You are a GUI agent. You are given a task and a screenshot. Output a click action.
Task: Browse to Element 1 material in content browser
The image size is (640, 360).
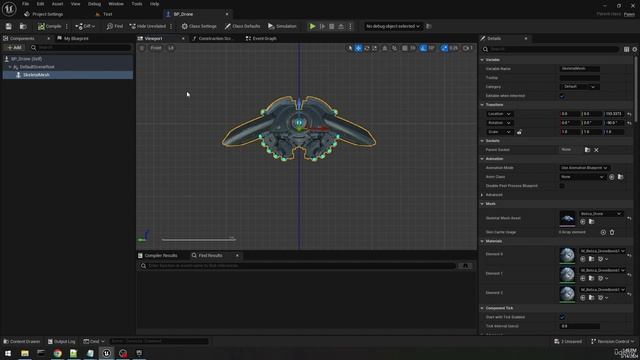point(591,278)
